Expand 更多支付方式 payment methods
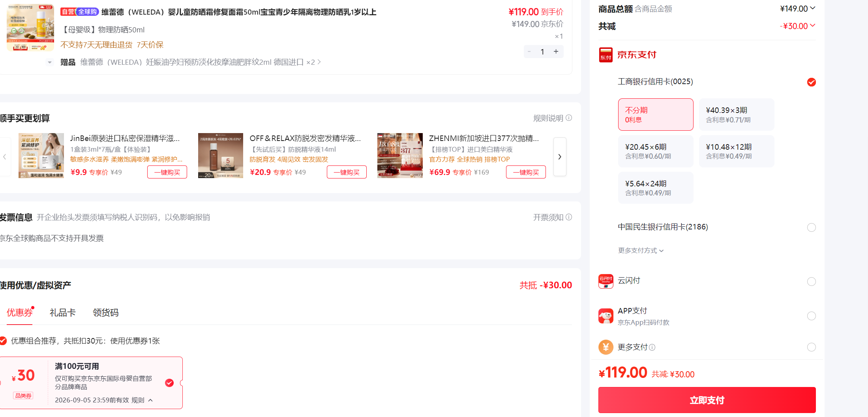Screen dimensions: 868x417 coord(641,250)
